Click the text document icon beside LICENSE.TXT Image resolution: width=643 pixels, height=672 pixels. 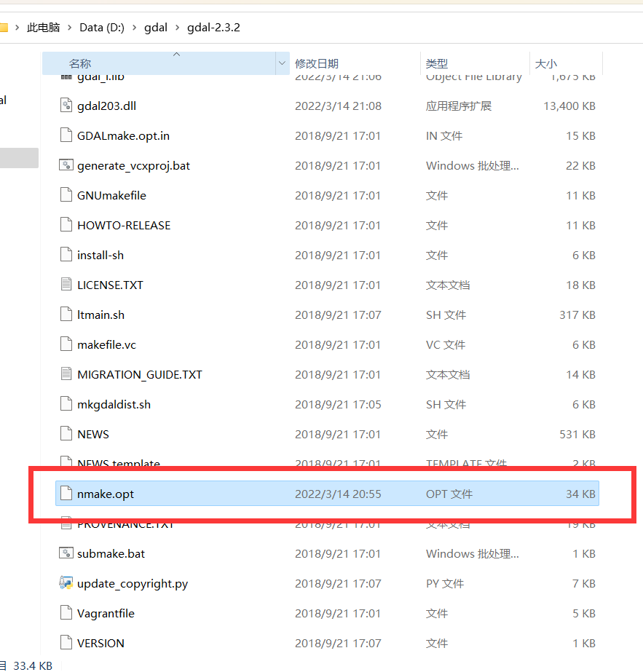pyautogui.click(x=66, y=284)
